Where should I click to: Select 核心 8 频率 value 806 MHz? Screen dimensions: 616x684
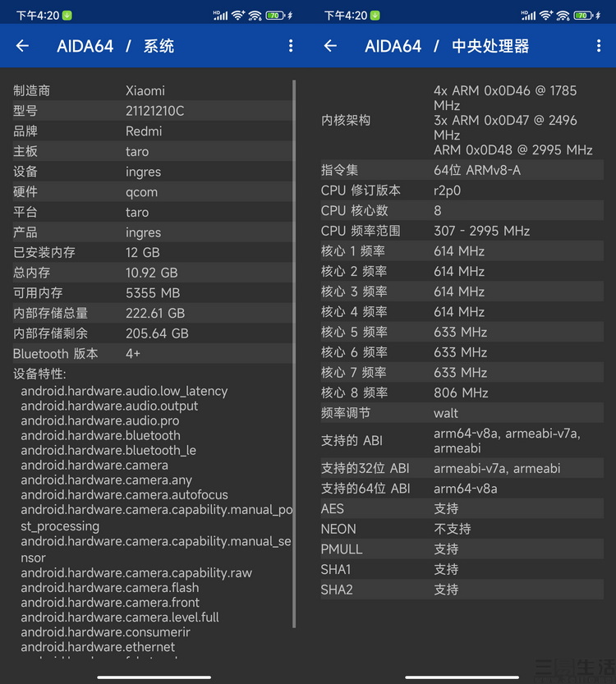click(461, 393)
